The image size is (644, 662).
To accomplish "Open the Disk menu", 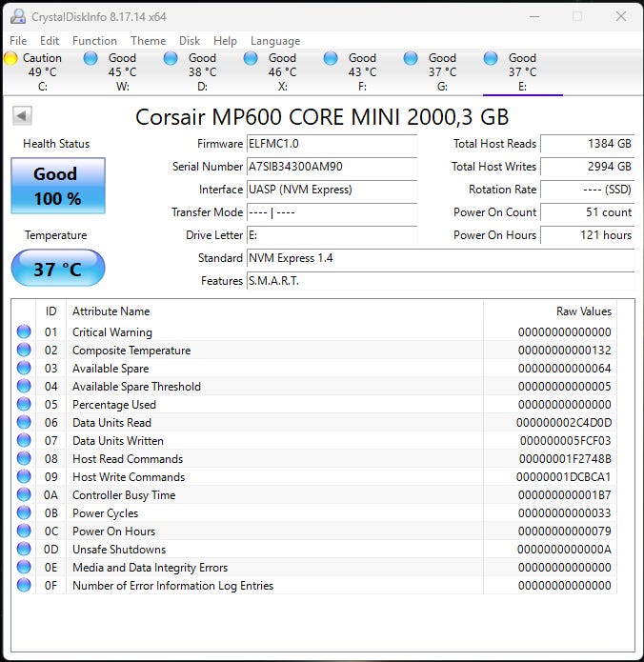I will click(x=190, y=41).
